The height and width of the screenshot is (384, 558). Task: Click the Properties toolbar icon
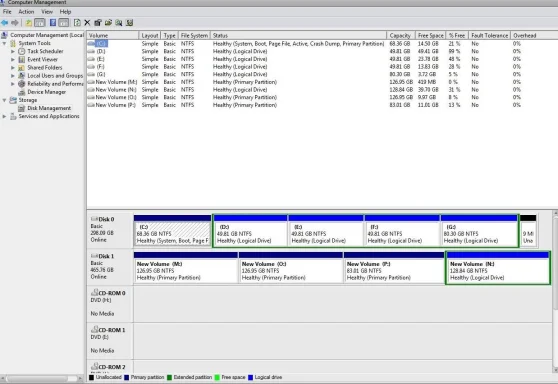[x=98, y=23]
